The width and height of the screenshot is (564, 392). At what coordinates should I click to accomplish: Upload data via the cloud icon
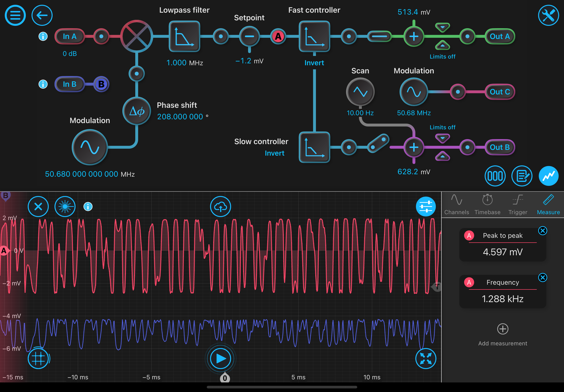(x=221, y=207)
